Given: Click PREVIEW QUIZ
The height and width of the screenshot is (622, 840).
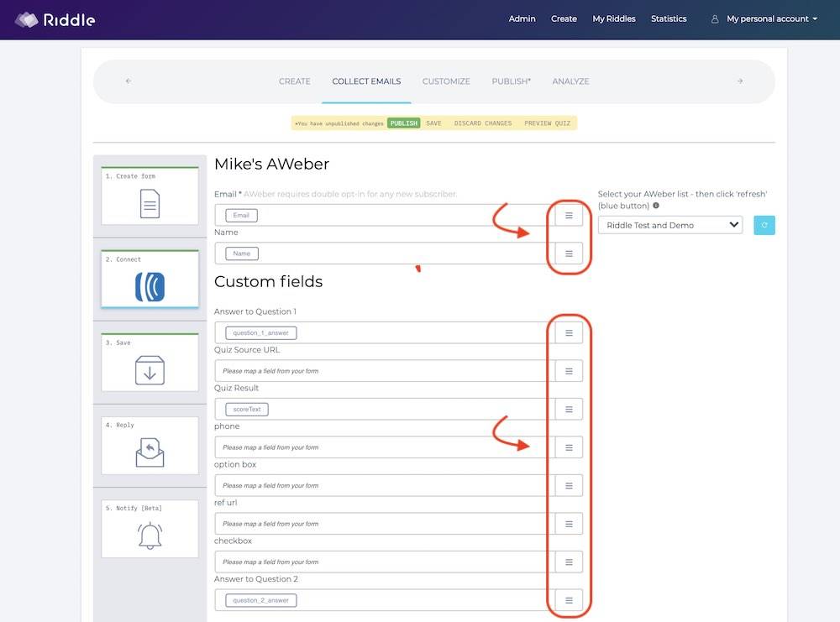Looking at the screenshot, I should coord(547,123).
